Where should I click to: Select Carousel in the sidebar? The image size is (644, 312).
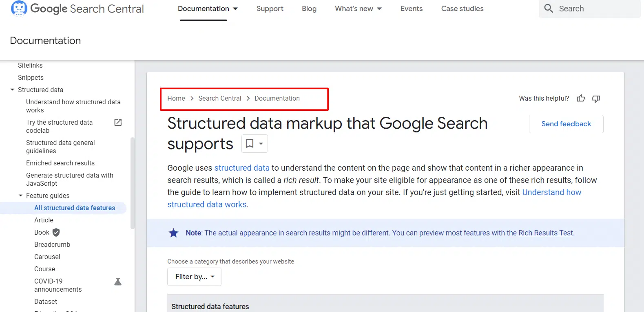point(47,257)
